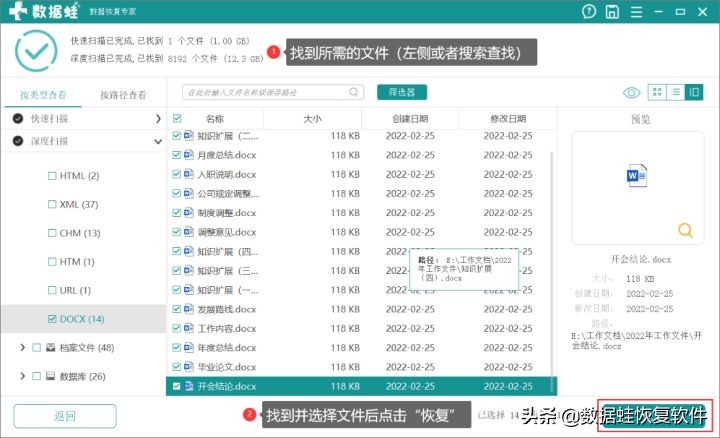
Task: Switch to 按类型查看 tab
Action: click(43, 95)
